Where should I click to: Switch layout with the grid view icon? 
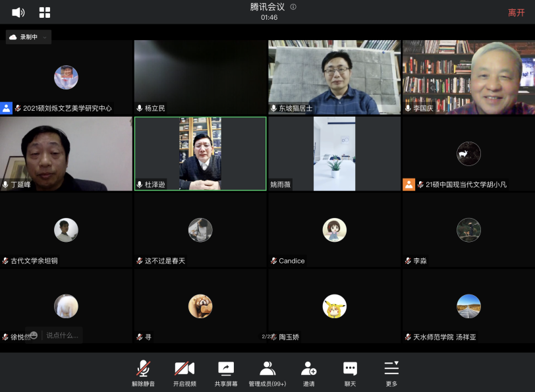click(x=45, y=13)
